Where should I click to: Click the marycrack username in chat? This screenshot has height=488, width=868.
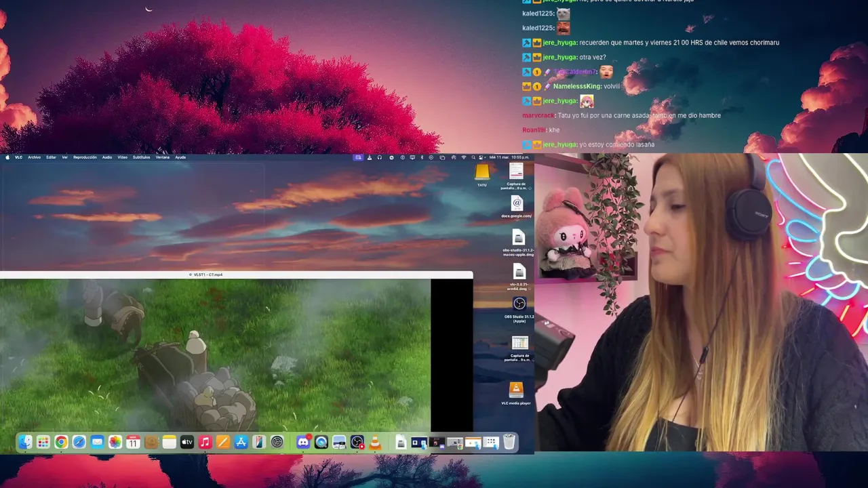coord(538,115)
